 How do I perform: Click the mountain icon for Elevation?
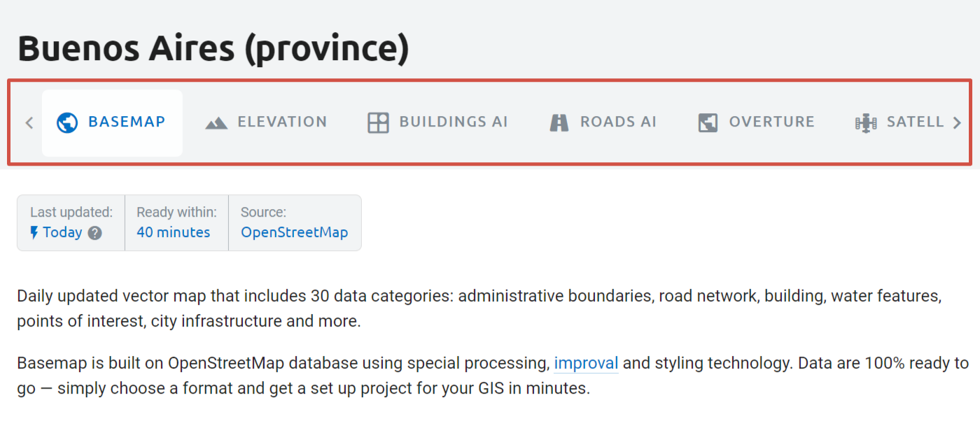point(216,123)
